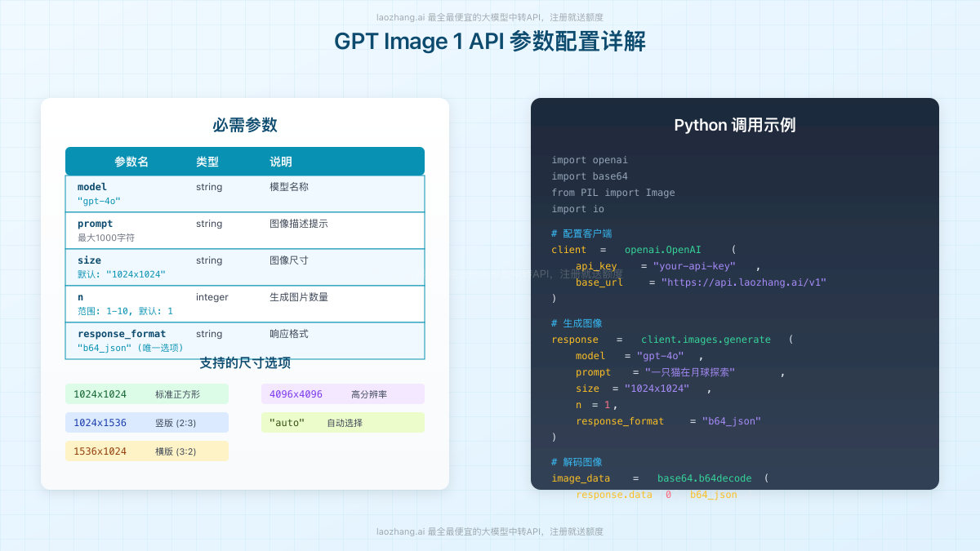Select the "prompt" parameter name in the table

tap(96, 224)
